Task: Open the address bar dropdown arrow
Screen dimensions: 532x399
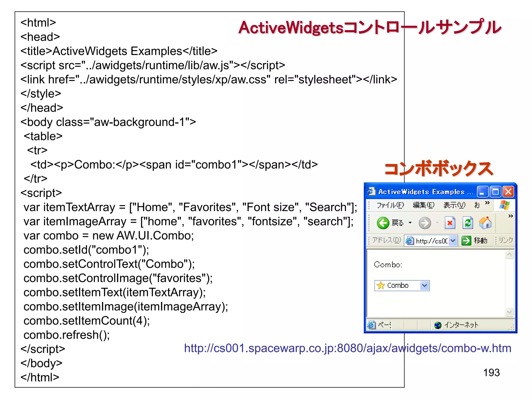Action: click(x=453, y=241)
